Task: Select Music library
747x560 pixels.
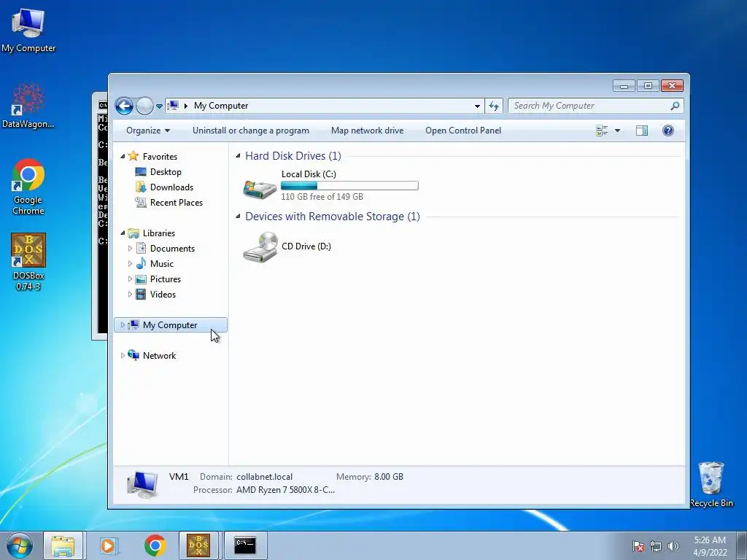Action: pos(162,264)
